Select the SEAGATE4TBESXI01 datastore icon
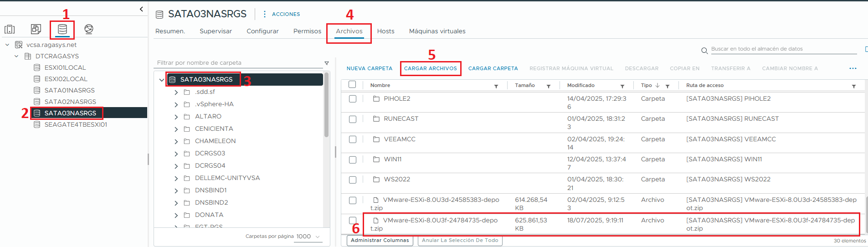The width and height of the screenshot is (868, 247). point(37,124)
